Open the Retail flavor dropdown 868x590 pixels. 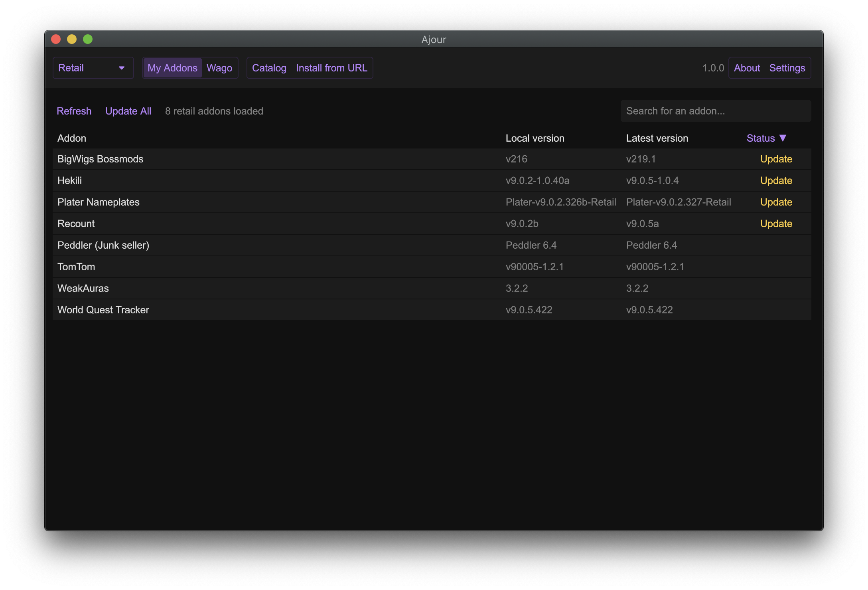coord(93,68)
